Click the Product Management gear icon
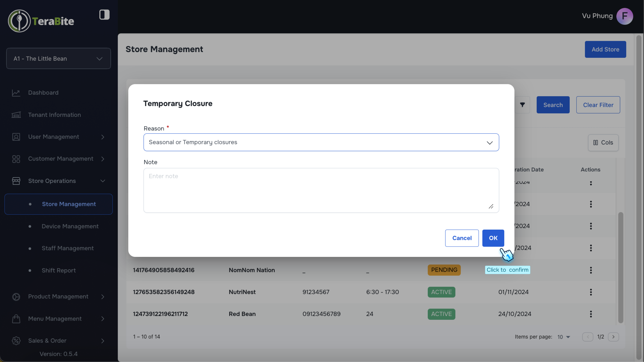This screenshot has width=644, height=362. pos(16,297)
